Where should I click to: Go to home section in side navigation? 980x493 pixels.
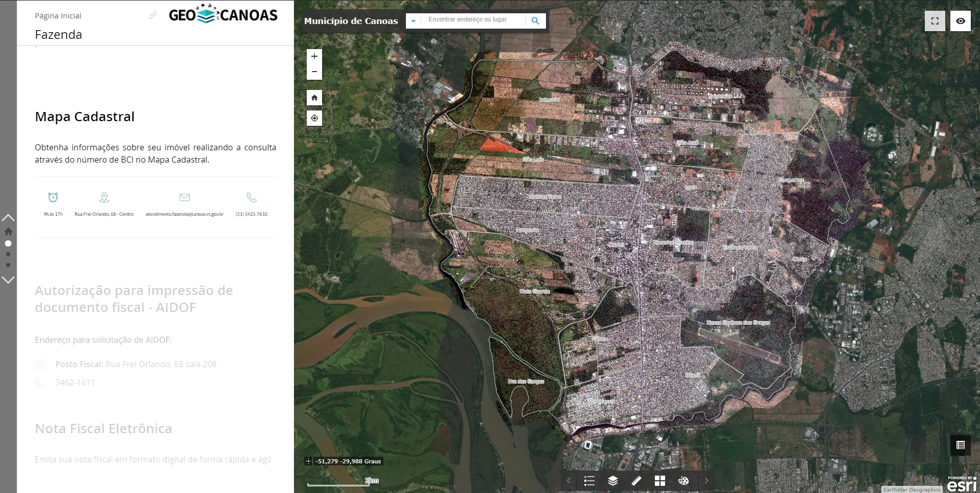tap(8, 231)
